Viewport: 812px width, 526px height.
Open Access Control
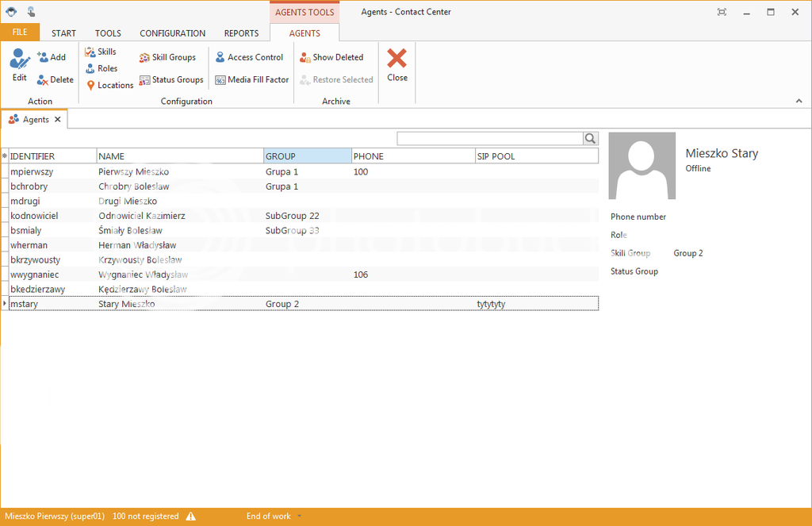click(x=249, y=57)
